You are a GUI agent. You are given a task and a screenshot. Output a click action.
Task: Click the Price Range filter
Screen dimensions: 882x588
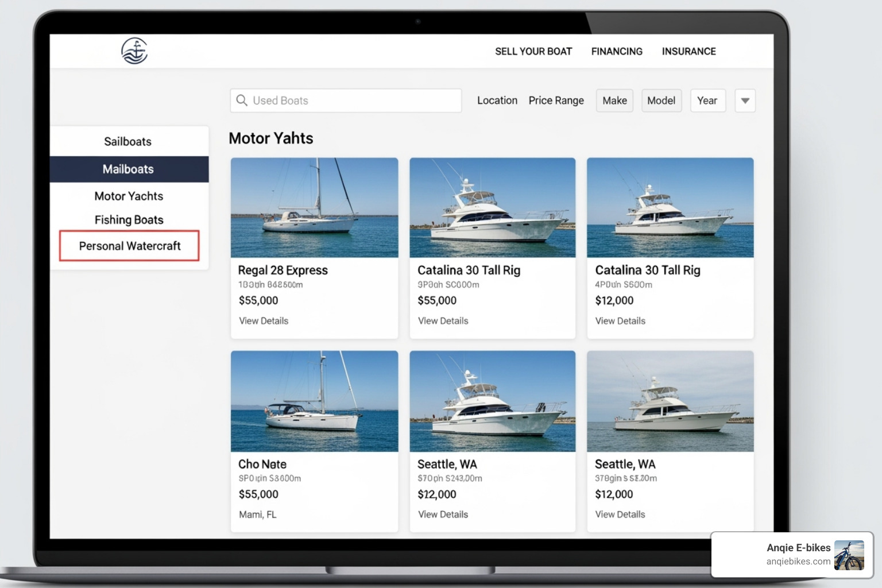pyautogui.click(x=556, y=100)
